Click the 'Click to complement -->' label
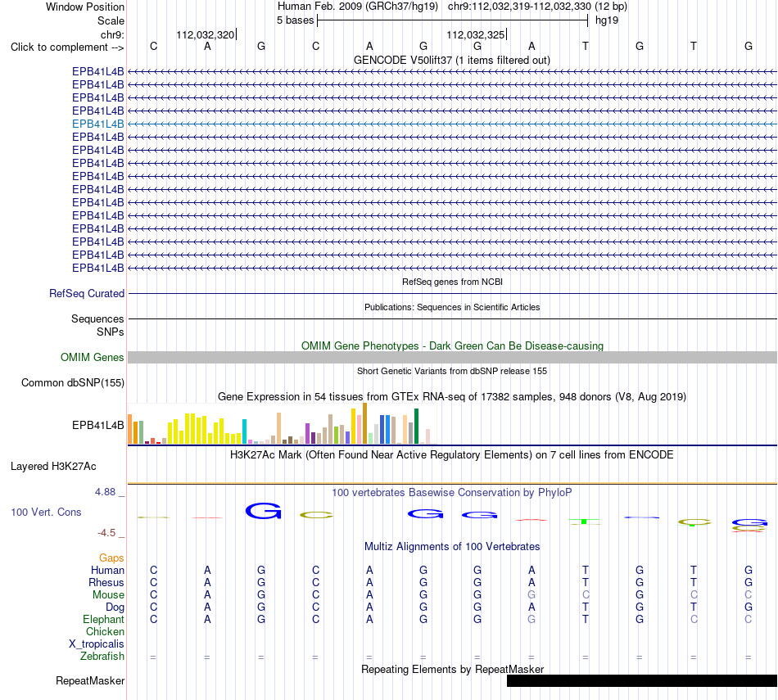Viewport: 778px width, 700px height. coord(67,47)
